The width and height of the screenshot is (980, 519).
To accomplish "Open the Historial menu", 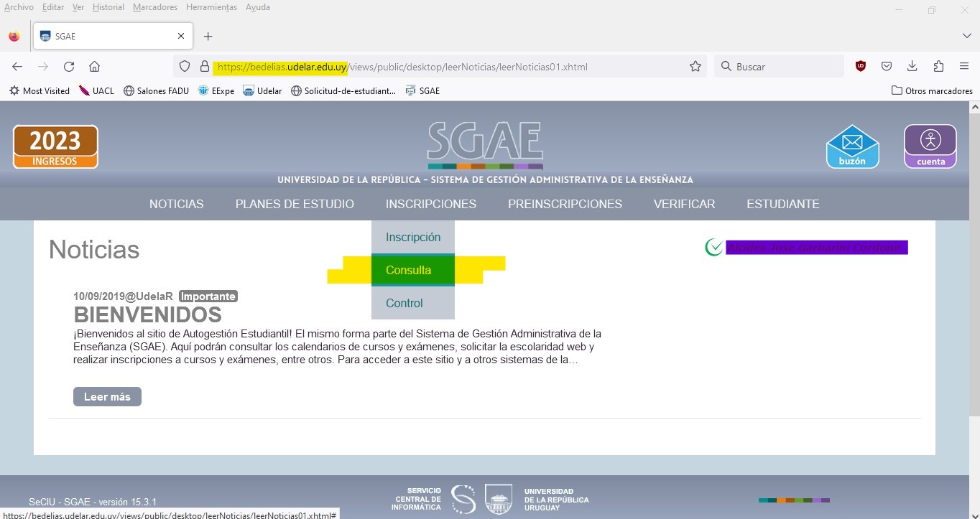I will tap(108, 7).
